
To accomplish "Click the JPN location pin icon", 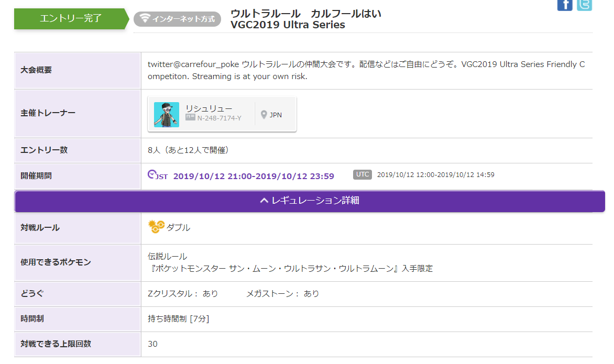I will pos(264,115).
